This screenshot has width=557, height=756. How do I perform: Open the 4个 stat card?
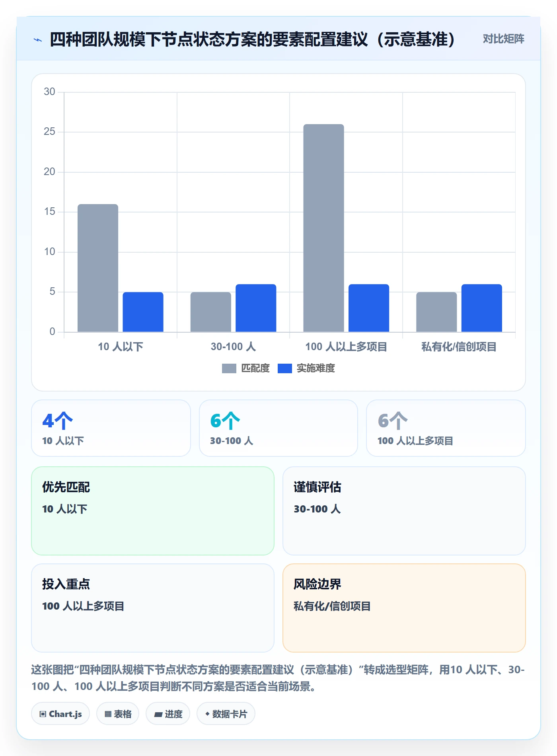111,428
